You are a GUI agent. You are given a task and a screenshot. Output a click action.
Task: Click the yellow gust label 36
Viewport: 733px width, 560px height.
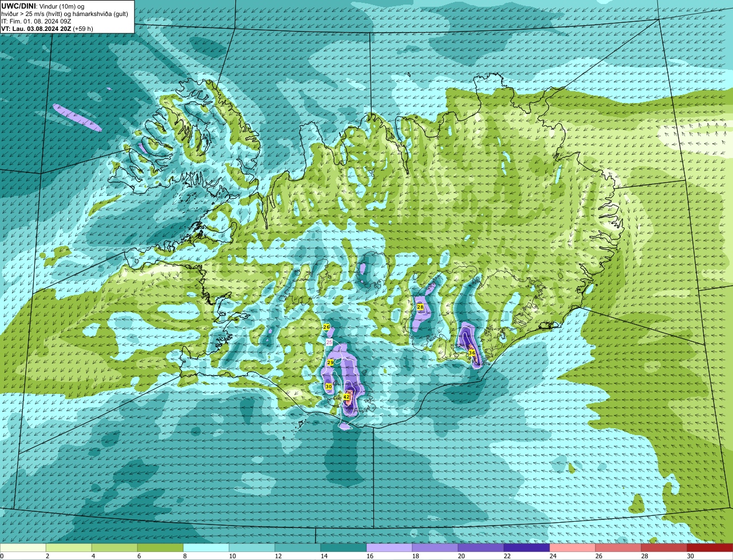tap(472, 353)
